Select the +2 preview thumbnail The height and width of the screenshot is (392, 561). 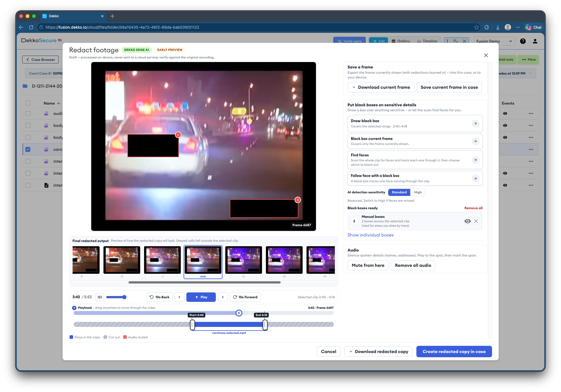pos(284,260)
